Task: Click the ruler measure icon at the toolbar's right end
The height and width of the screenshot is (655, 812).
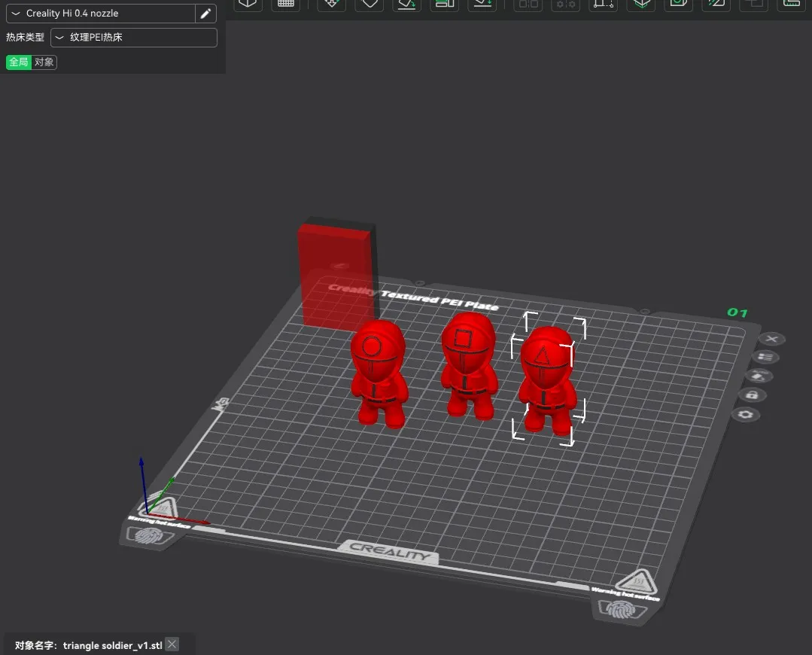Action: pyautogui.click(x=791, y=5)
